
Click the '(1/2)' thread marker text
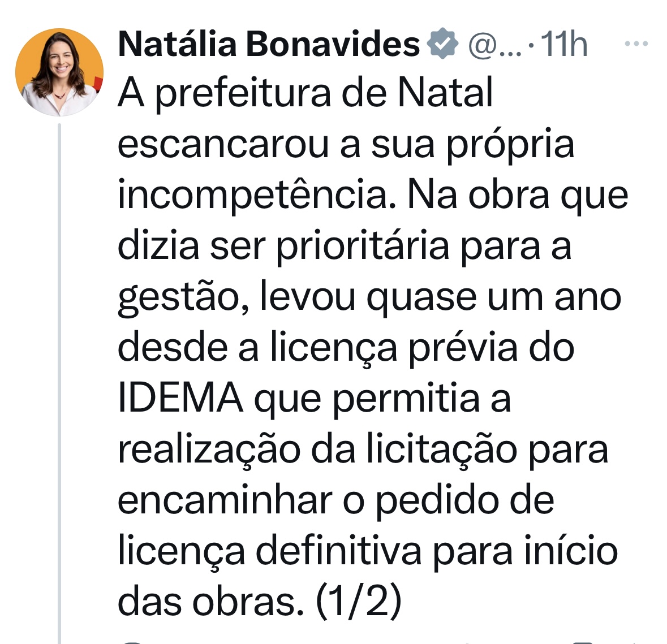tap(359, 601)
